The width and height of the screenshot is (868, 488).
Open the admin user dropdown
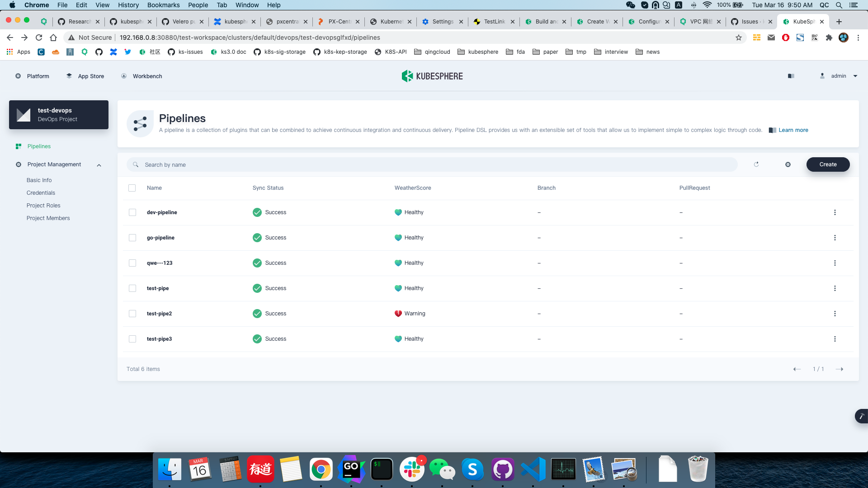click(839, 76)
